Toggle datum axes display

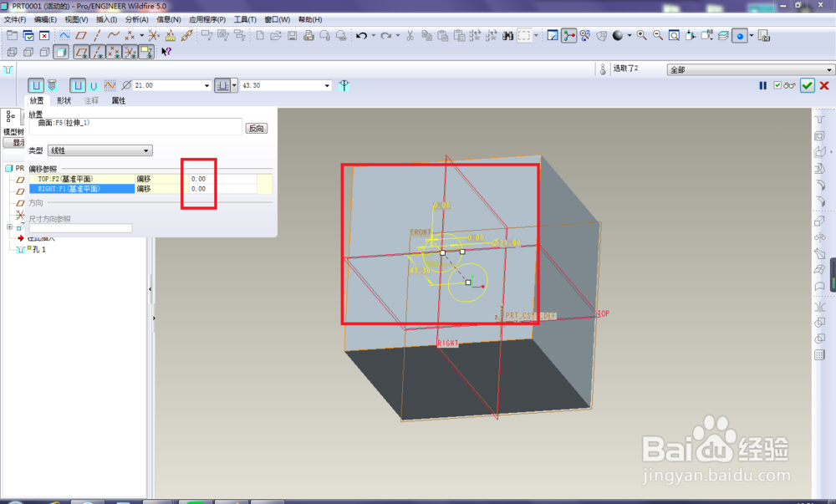(98, 52)
